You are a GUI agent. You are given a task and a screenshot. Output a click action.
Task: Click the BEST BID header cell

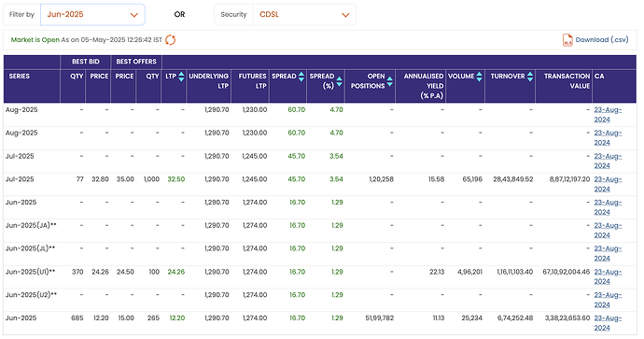pyautogui.click(x=86, y=62)
